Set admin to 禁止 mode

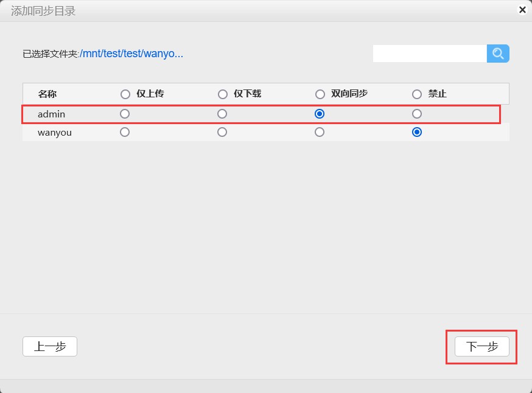click(416, 114)
